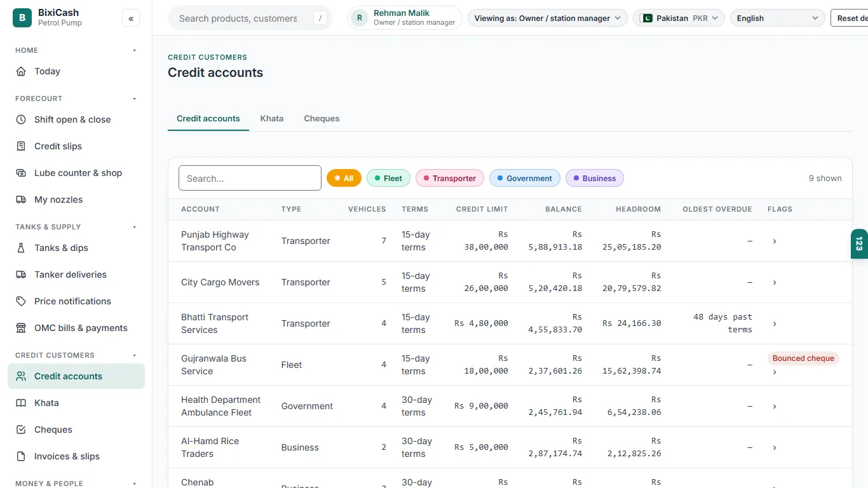Click the Bhatti Transport Services account name

[215, 323]
